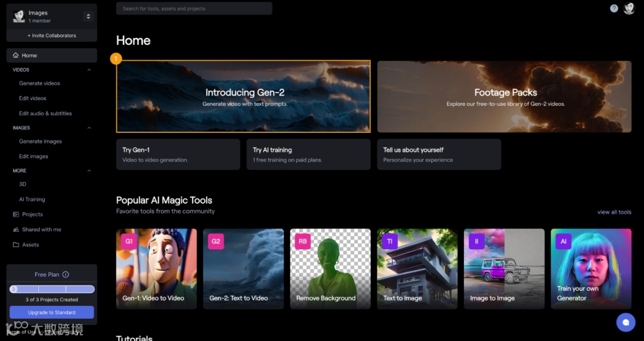Open Edit images in sidebar
This screenshot has height=341, width=644.
point(33,157)
